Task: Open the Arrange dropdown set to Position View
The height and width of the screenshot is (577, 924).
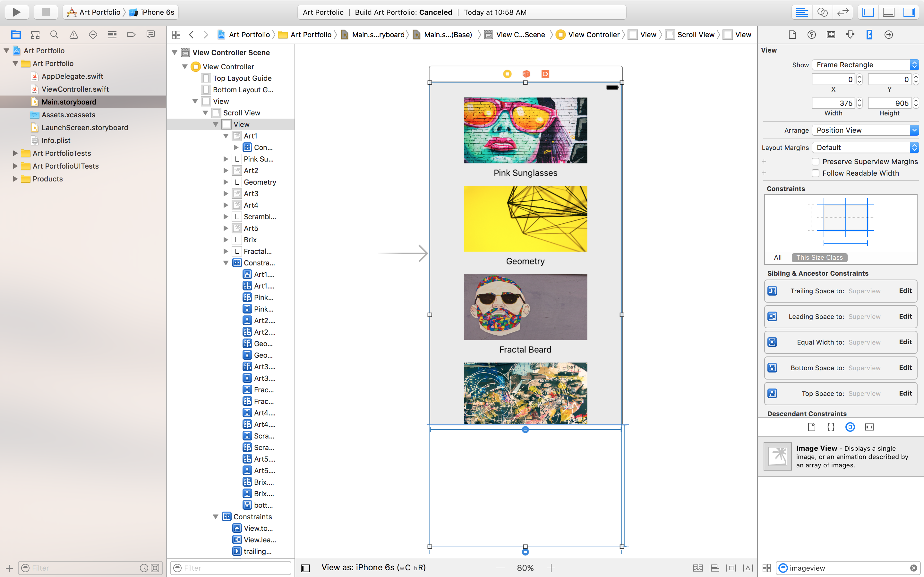Action: pyautogui.click(x=865, y=130)
